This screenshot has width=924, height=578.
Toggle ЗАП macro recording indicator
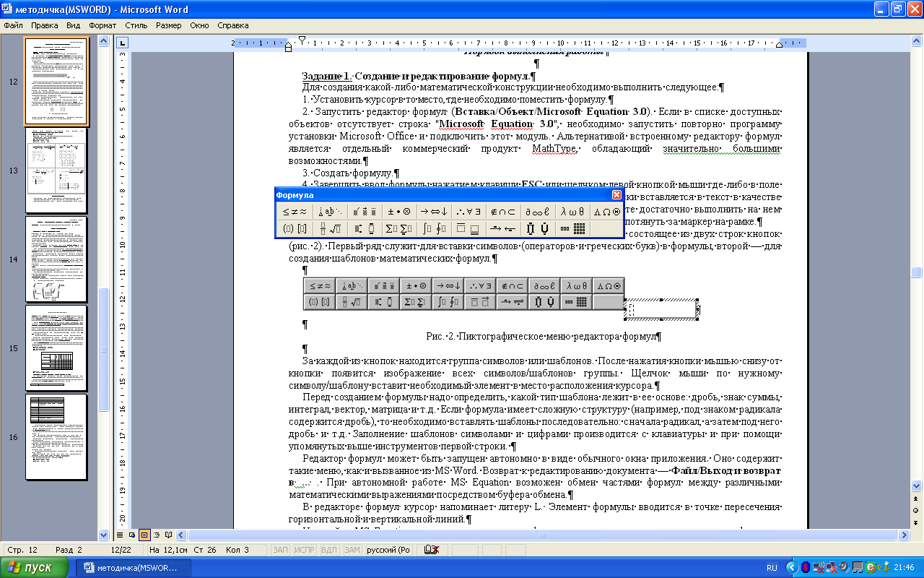click(280, 550)
